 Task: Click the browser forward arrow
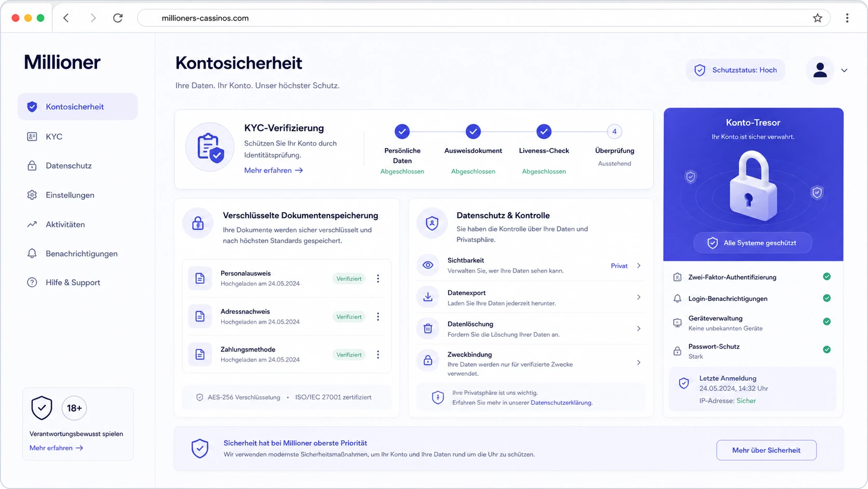click(x=93, y=18)
